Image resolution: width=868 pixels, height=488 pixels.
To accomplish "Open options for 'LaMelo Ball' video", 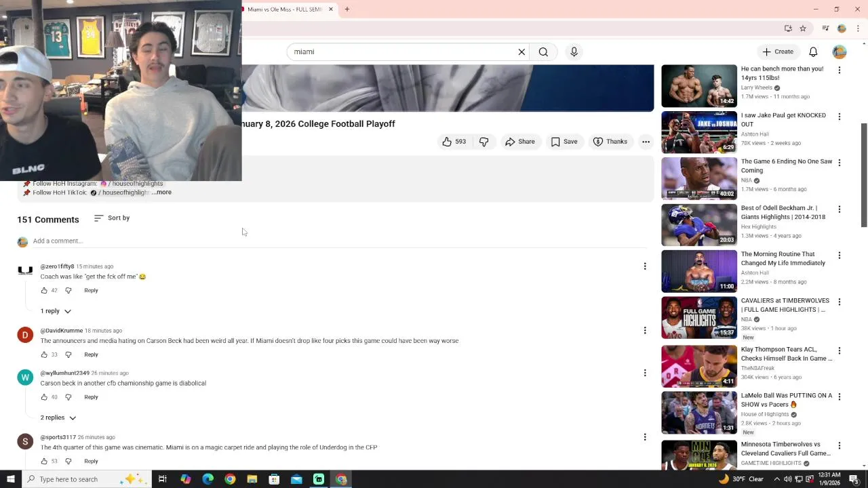I will click(840, 397).
